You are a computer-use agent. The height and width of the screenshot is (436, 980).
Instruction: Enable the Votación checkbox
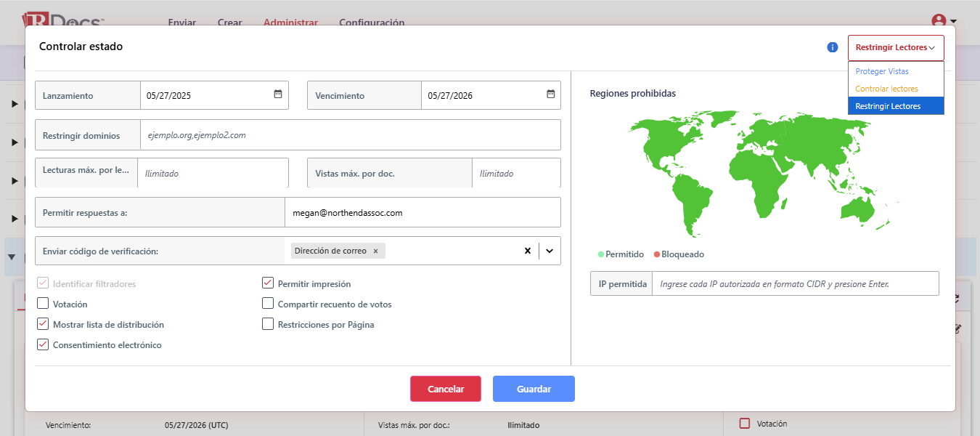point(43,304)
